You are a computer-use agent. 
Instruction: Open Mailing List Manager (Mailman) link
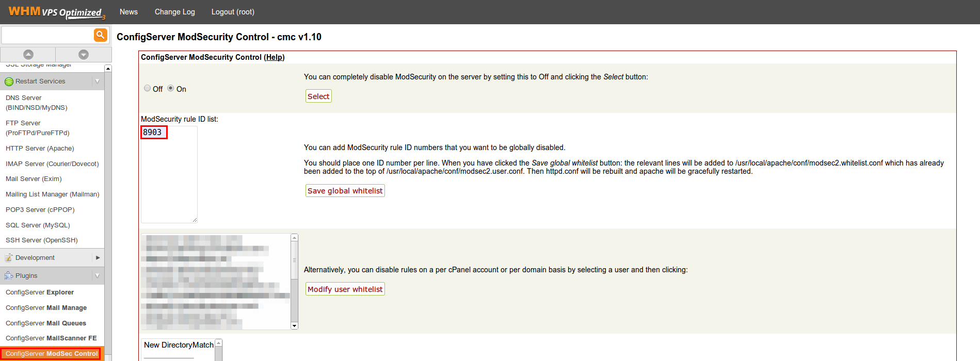53,194
